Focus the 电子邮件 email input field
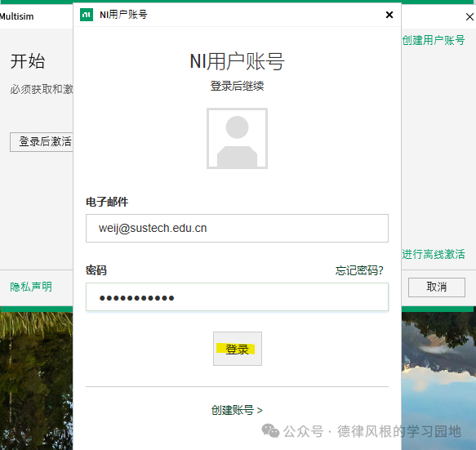The height and width of the screenshot is (450, 476). pos(237,228)
